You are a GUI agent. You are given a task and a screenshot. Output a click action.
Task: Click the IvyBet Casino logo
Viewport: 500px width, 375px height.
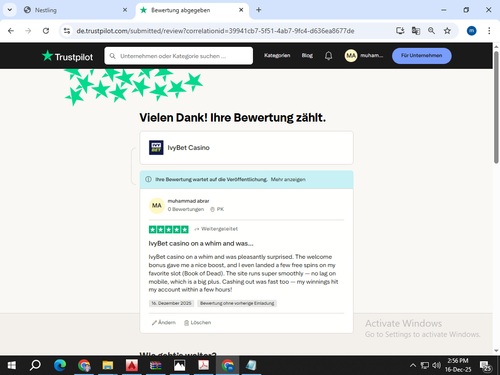pyautogui.click(x=156, y=148)
